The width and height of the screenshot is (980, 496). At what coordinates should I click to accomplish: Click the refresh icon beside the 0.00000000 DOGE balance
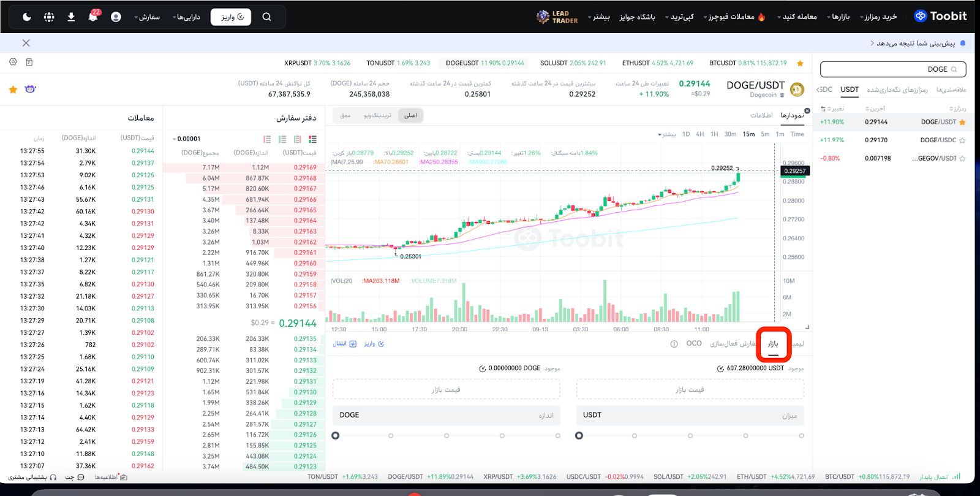coord(482,368)
